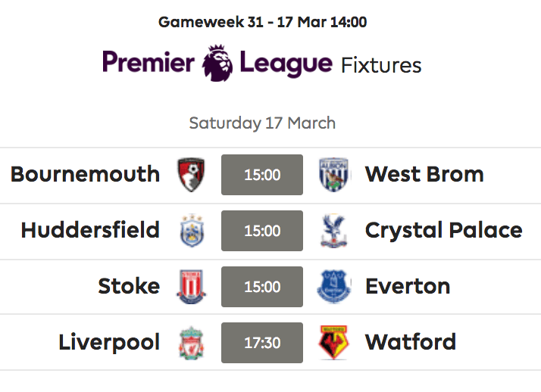Viewport: 541px width, 392px height.
Task: Open the Huddersfield vs Crystal Palace 15:00 kickoff
Action: tap(262, 231)
